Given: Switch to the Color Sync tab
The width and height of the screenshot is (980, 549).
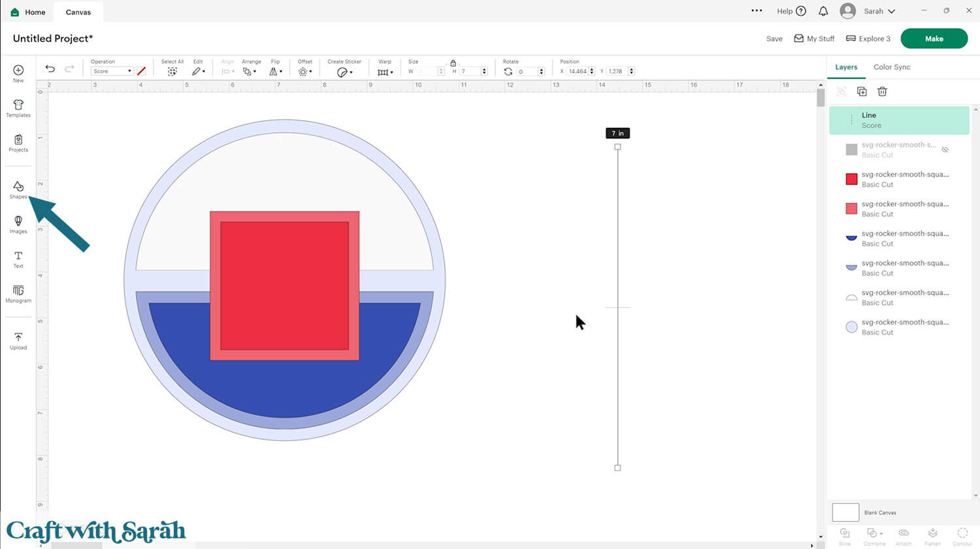Looking at the screenshot, I should pos(891,67).
